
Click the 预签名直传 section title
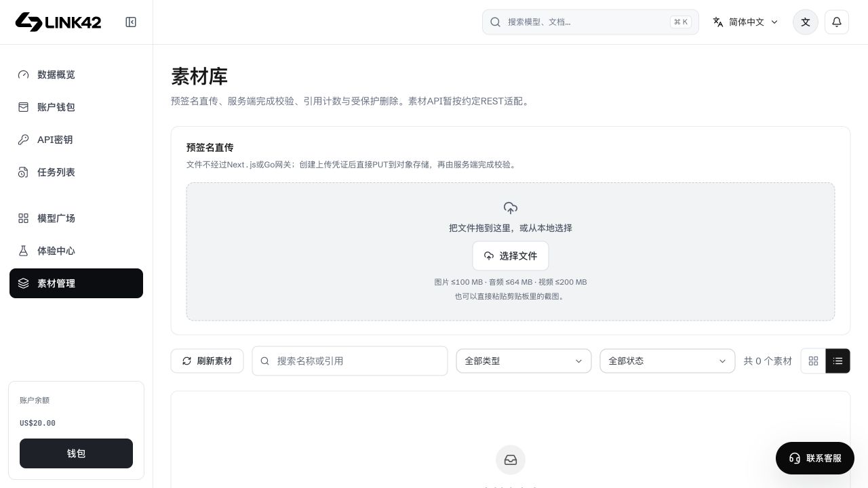(210, 147)
